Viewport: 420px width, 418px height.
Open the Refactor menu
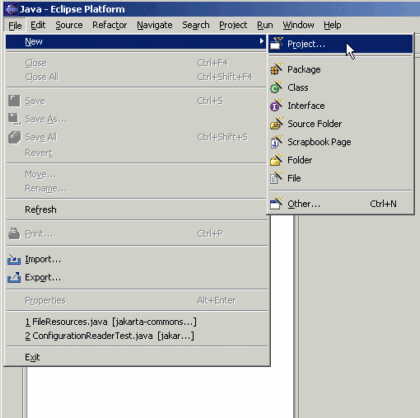pyautogui.click(x=109, y=25)
